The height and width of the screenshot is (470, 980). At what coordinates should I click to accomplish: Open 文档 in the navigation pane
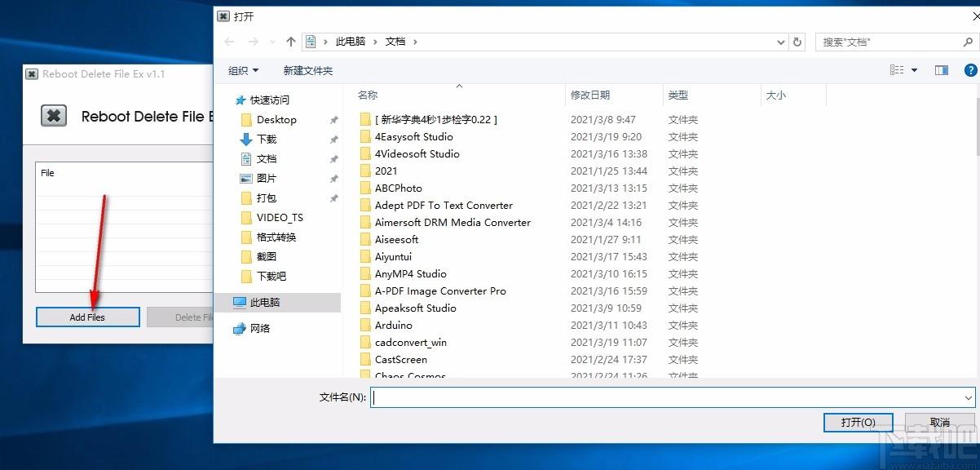[x=267, y=158]
